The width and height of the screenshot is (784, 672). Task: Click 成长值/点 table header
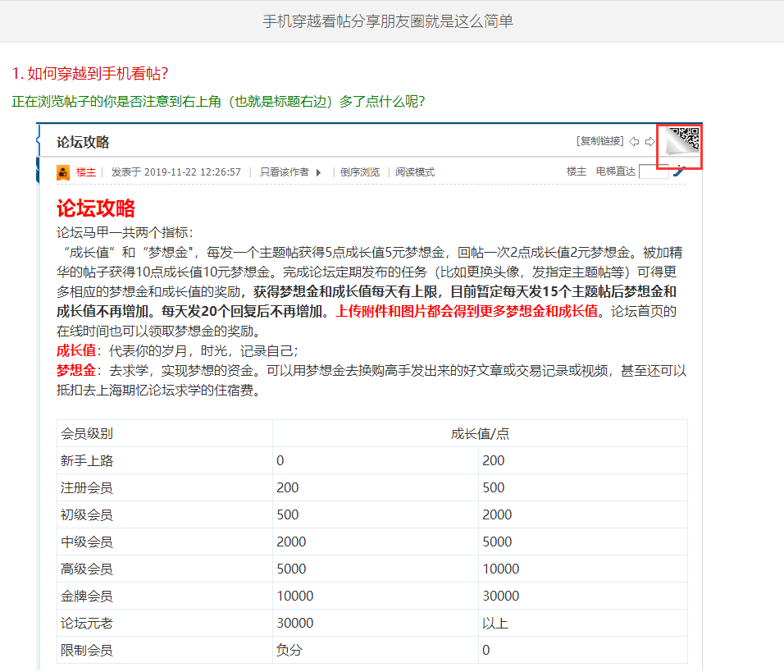pyautogui.click(x=480, y=434)
